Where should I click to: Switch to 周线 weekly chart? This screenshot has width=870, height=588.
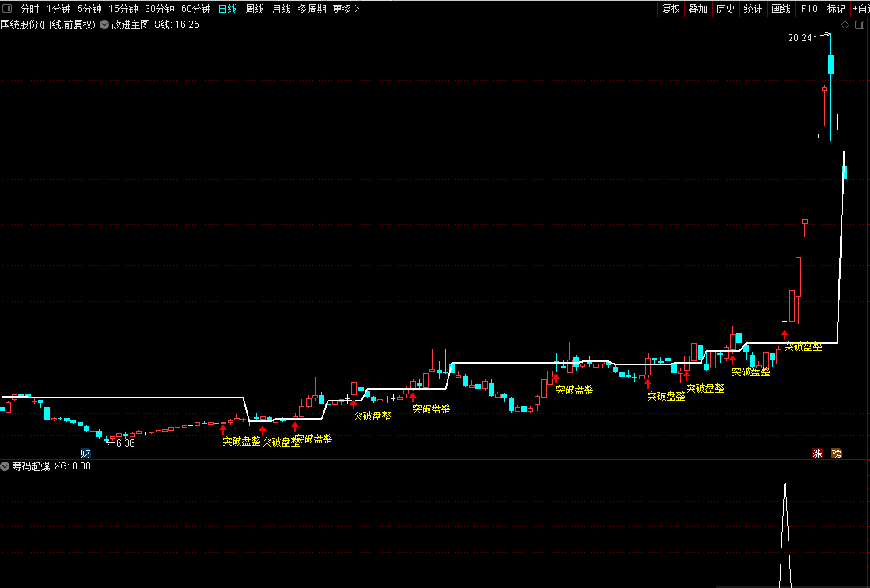(255, 9)
